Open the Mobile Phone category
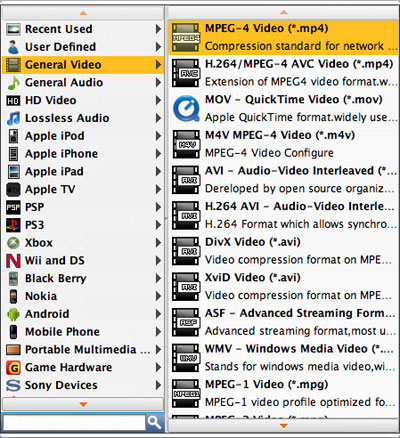The height and width of the screenshot is (438, 400). pos(83,332)
